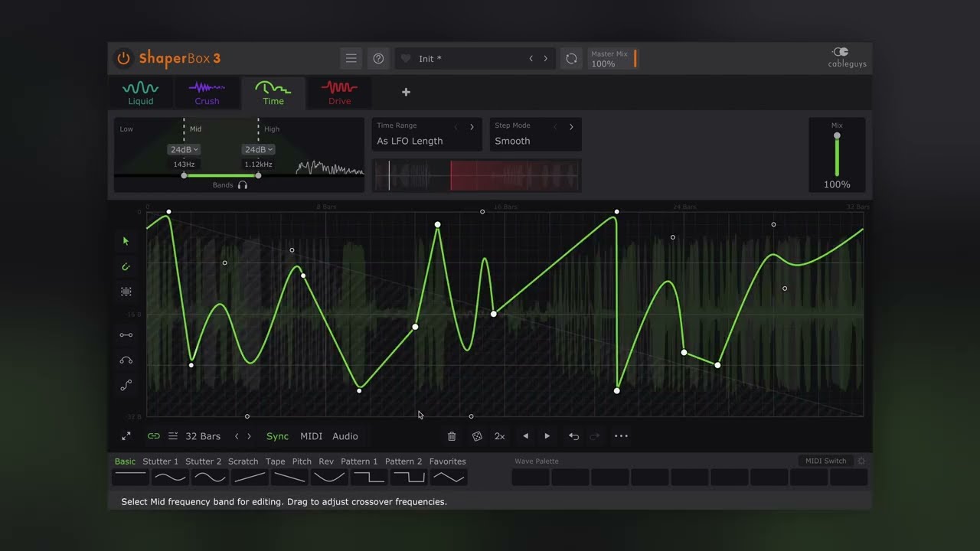Select the Time shaper tab
This screenshot has width=980, height=551.
[x=273, y=93]
